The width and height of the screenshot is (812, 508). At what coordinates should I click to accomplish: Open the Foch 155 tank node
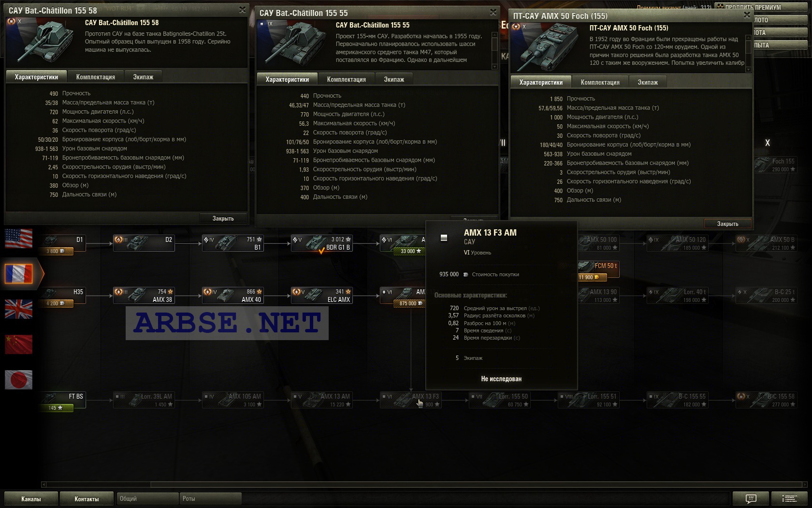pos(775,164)
